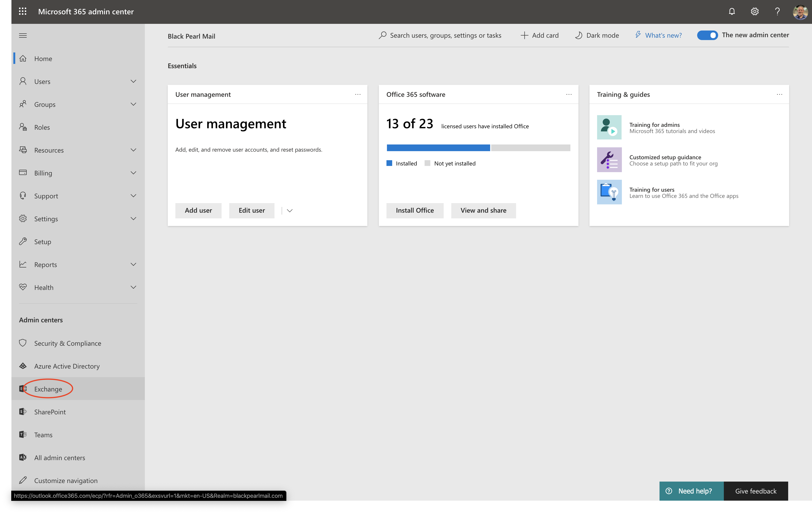812x514 pixels.
Task: Click the help question mark icon
Action: pos(777,11)
